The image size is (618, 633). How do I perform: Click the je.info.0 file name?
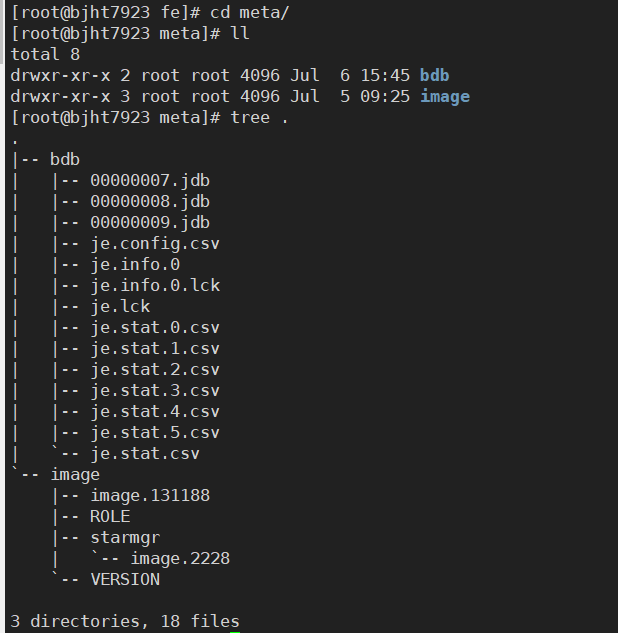coord(135,264)
